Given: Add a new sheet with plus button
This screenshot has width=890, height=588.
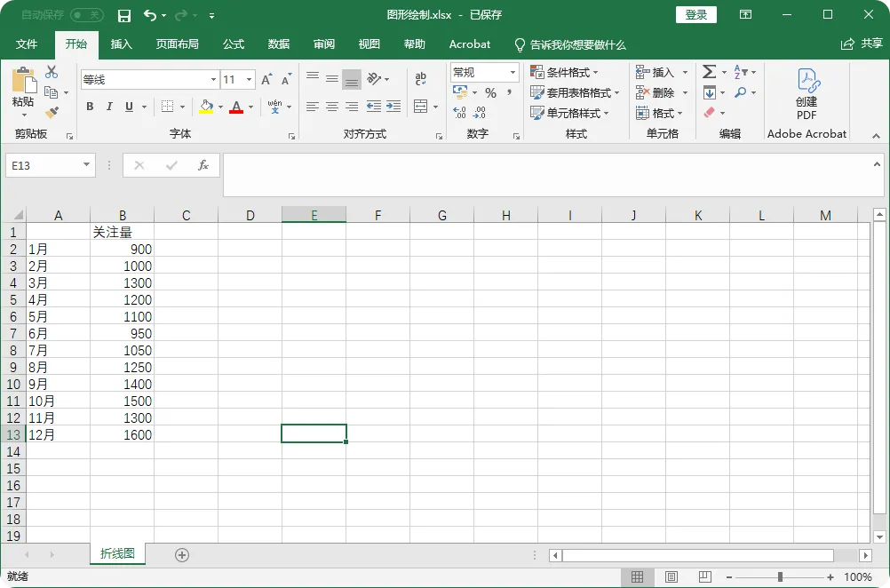Looking at the screenshot, I should [182, 555].
